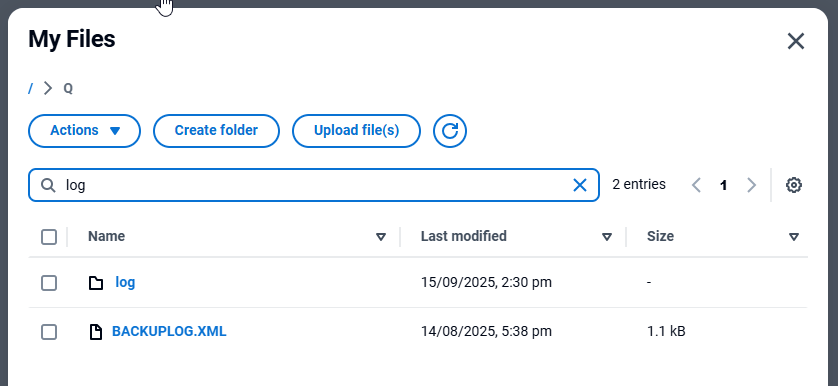Tick the select-all checkbox in header
The width and height of the screenshot is (838, 386).
49,237
